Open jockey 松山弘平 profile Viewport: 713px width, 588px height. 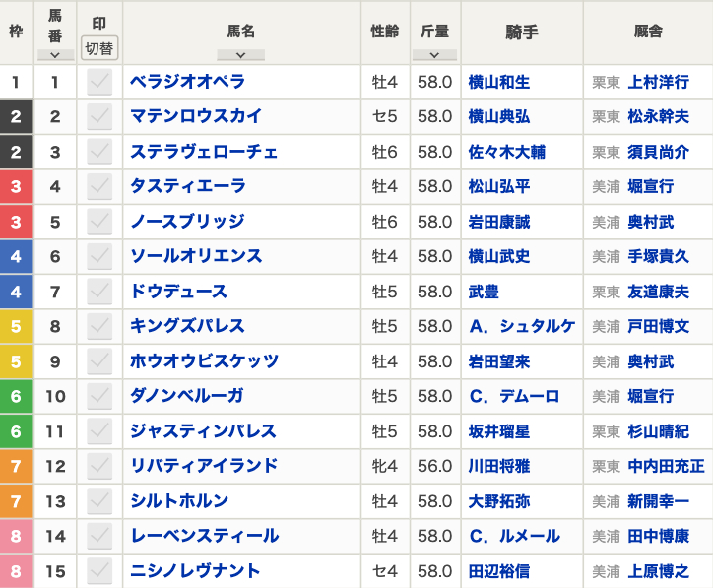(x=499, y=186)
